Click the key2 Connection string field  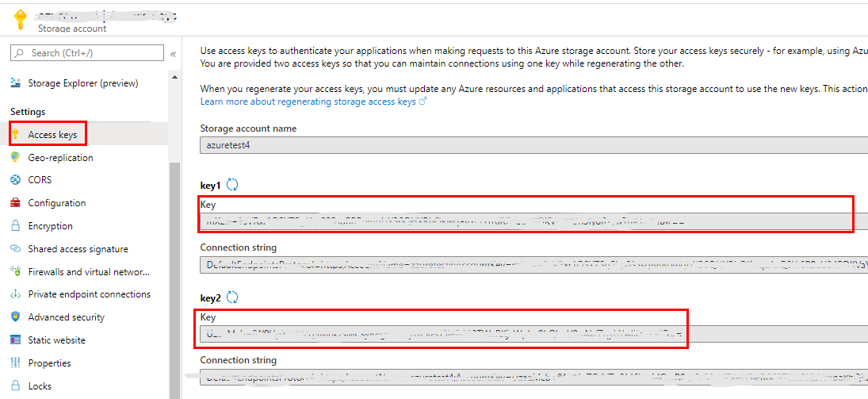point(533,378)
